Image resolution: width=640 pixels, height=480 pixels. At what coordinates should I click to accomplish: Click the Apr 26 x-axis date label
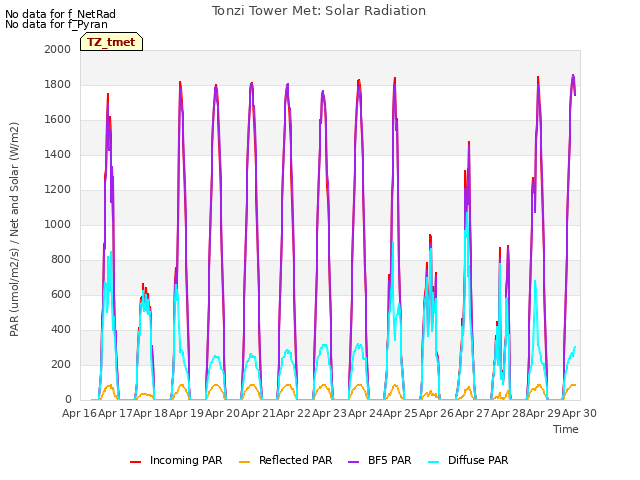(437, 413)
